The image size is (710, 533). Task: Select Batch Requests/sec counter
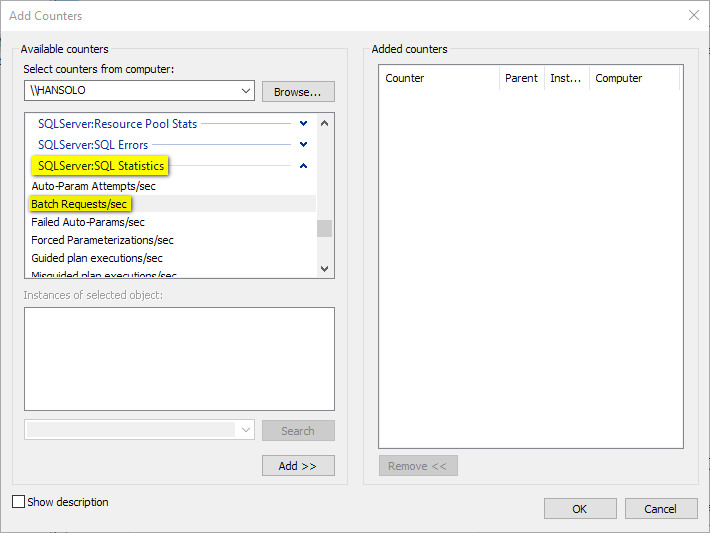tap(80, 204)
